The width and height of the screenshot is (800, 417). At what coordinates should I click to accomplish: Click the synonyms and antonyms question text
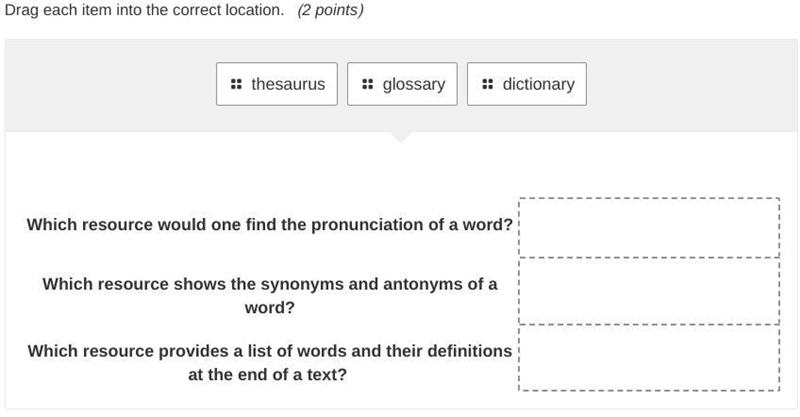coord(269,296)
